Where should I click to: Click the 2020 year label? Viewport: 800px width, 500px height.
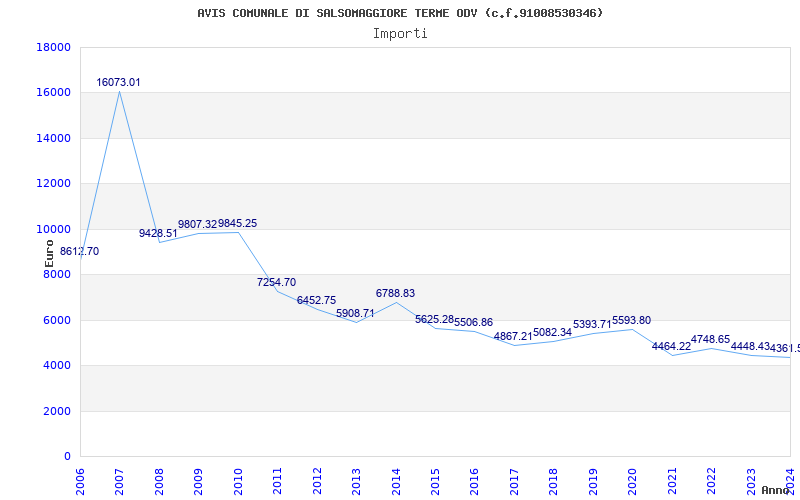(633, 481)
